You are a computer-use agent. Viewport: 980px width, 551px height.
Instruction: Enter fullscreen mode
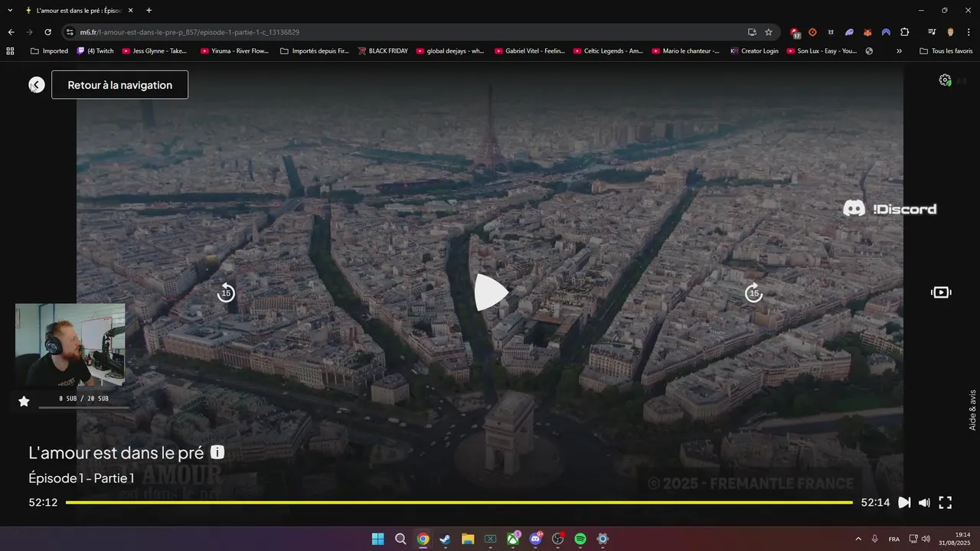[946, 503]
